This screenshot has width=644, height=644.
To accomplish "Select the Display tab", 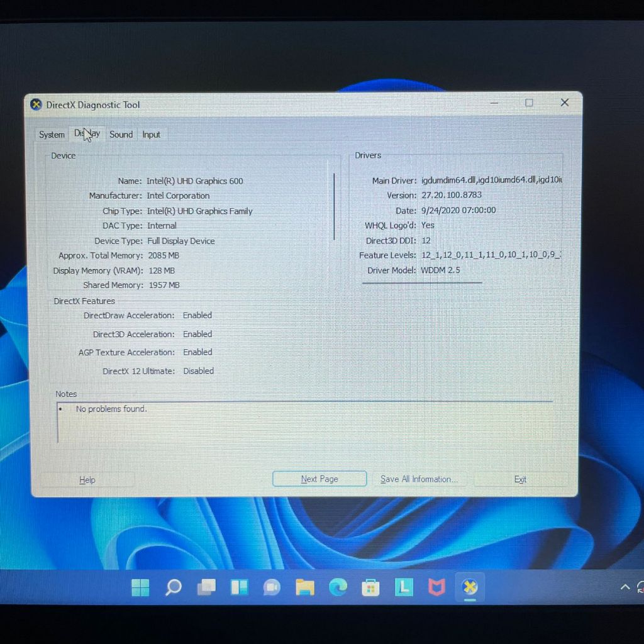I will 87,133.
